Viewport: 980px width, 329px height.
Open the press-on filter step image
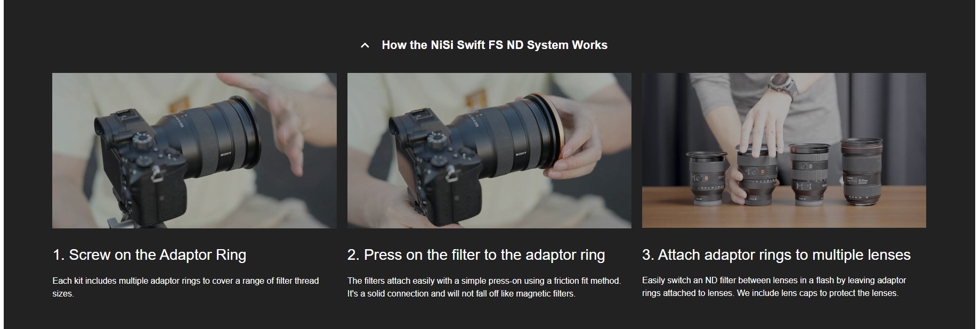click(489, 151)
